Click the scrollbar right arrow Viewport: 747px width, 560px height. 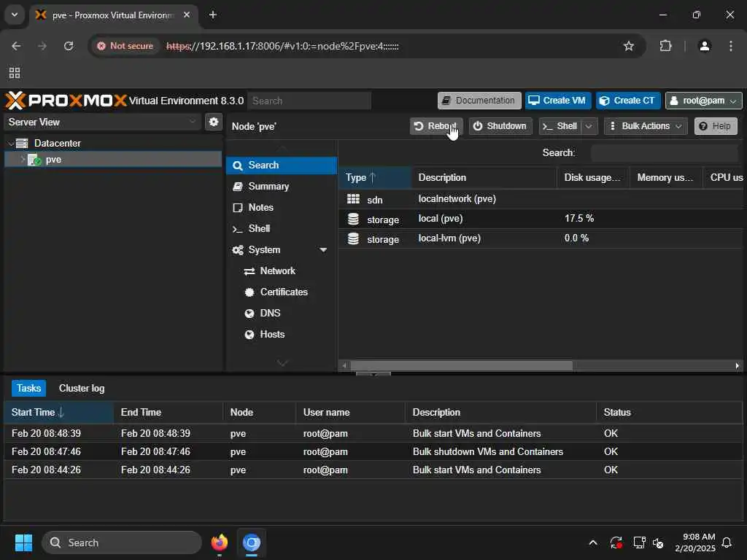coord(737,366)
